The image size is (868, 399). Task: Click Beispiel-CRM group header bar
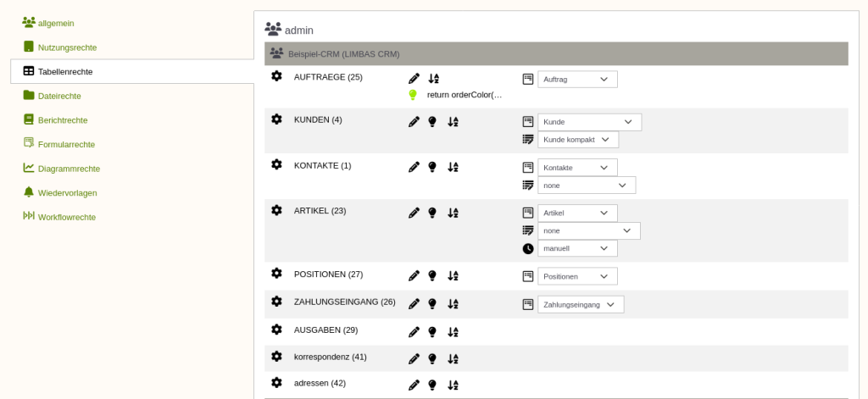556,54
